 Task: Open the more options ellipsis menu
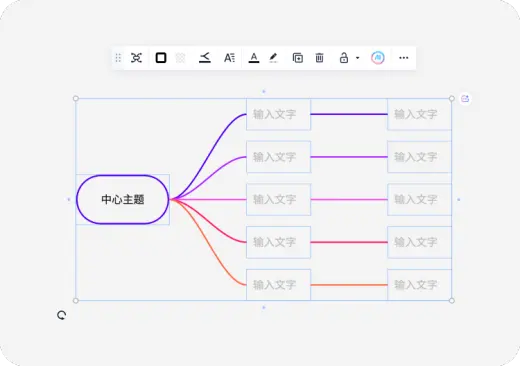(x=404, y=58)
